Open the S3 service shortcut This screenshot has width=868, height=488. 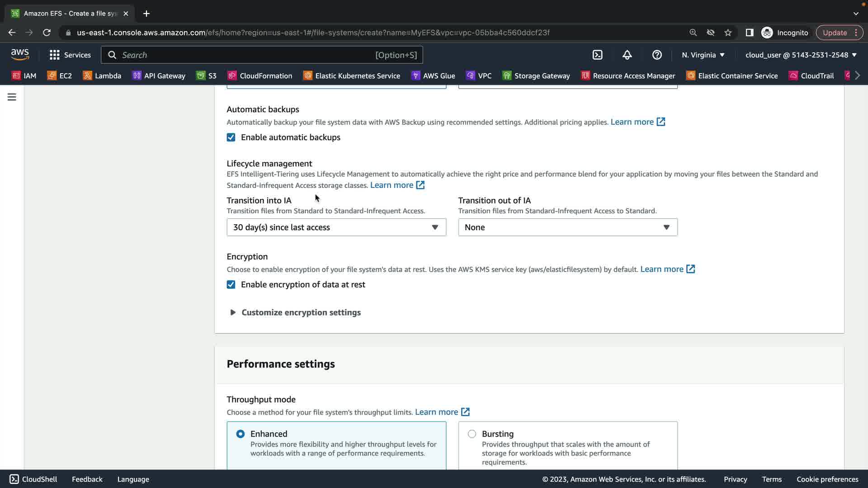207,75
